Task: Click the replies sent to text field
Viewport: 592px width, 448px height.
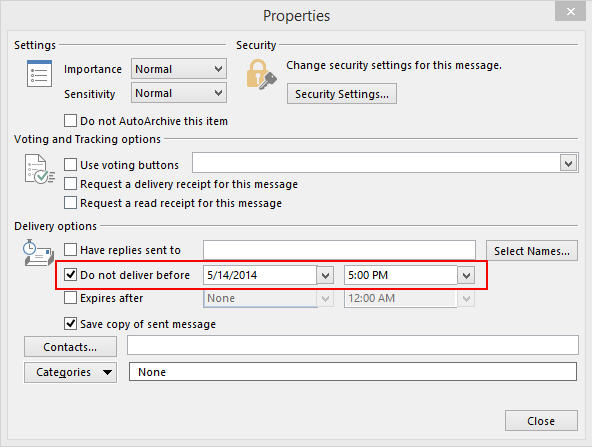Action: pos(339,250)
